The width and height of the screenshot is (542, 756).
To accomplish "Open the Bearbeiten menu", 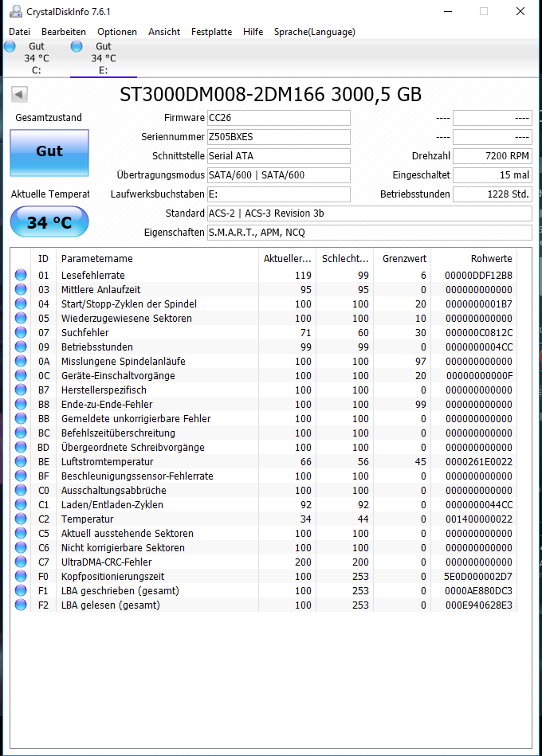I will pyautogui.click(x=64, y=32).
